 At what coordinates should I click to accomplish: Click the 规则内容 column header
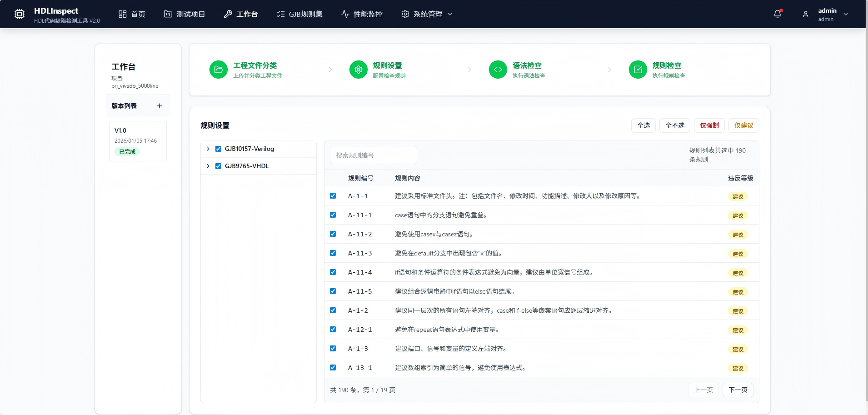408,178
